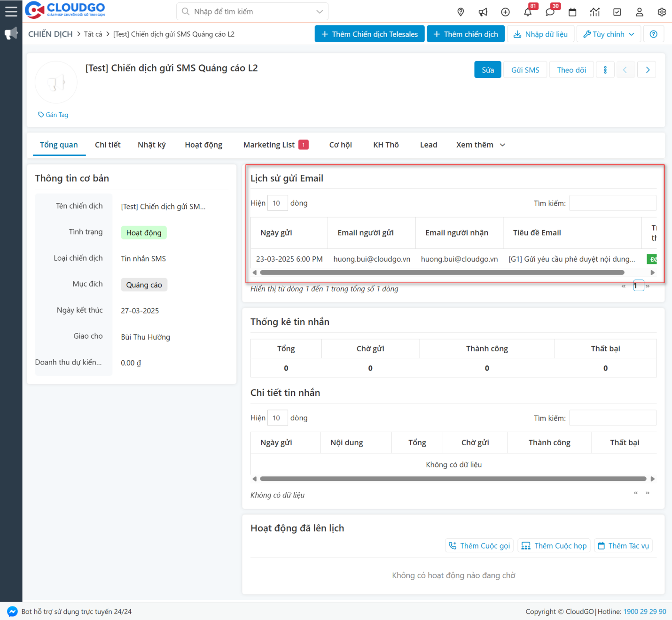Screen dimensions: 672x620
Task: Open notifications bell with 81 badge
Action: pyautogui.click(x=528, y=12)
